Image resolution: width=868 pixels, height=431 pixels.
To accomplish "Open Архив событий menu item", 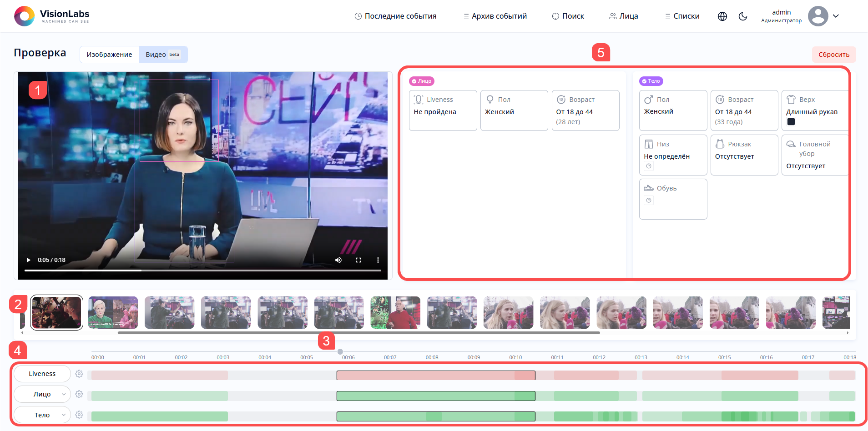I will click(495, 16).
